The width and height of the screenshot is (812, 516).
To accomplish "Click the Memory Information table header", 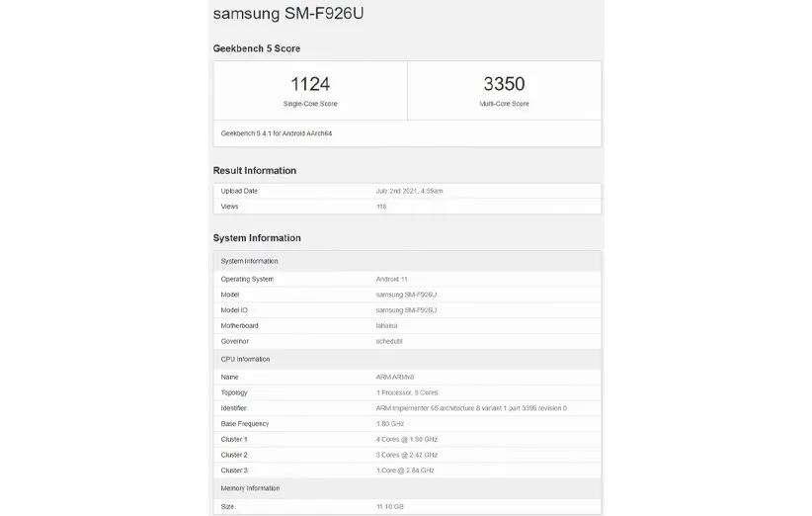I will pos(250,488).
